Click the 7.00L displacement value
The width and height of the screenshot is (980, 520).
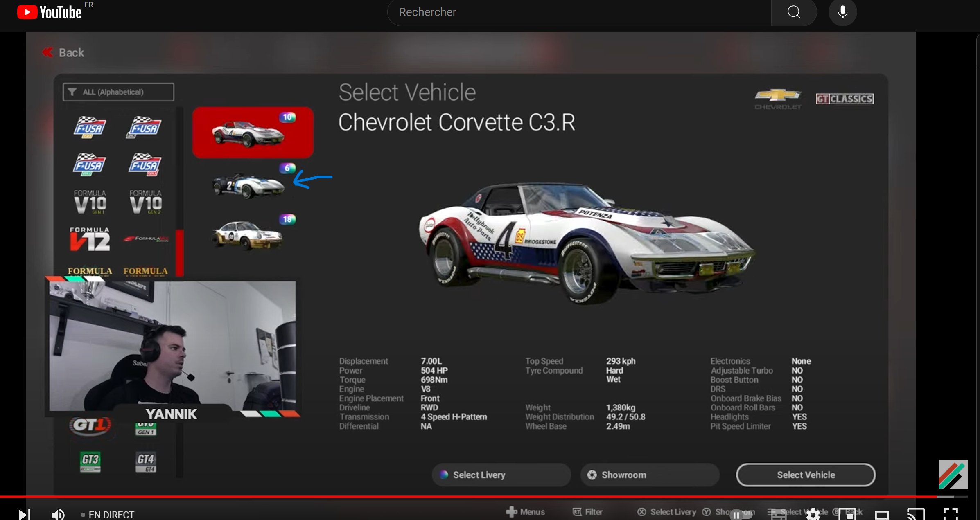pos(431,361)
